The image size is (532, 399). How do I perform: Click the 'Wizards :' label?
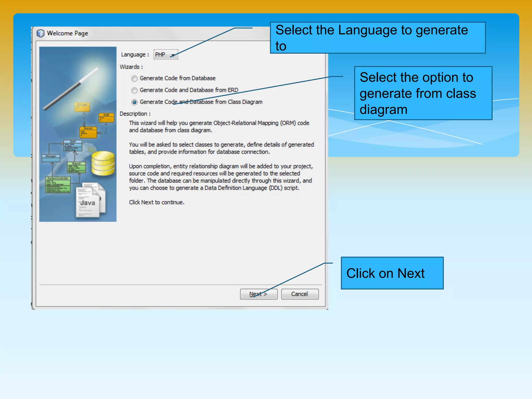[x=131, y=67]
